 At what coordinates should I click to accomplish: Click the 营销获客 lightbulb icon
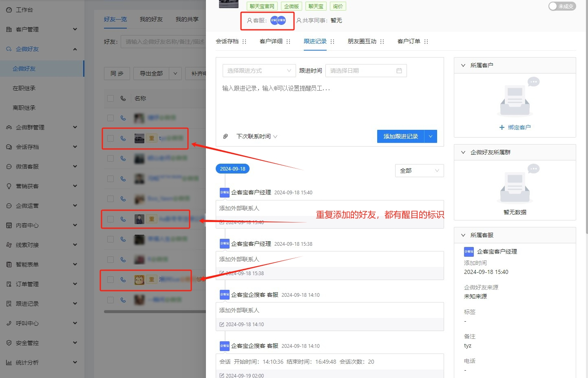click(9, 186)
